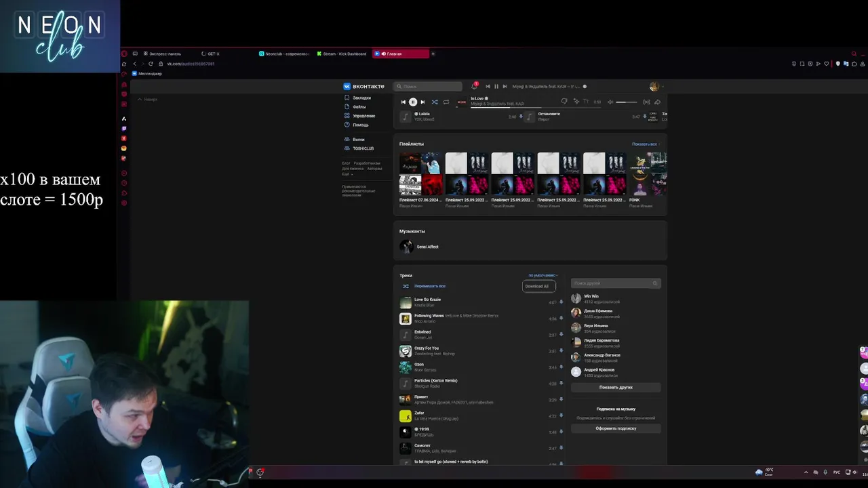Open the Мессенджер bookmark

pyautogui.click(x=147, y=73)
